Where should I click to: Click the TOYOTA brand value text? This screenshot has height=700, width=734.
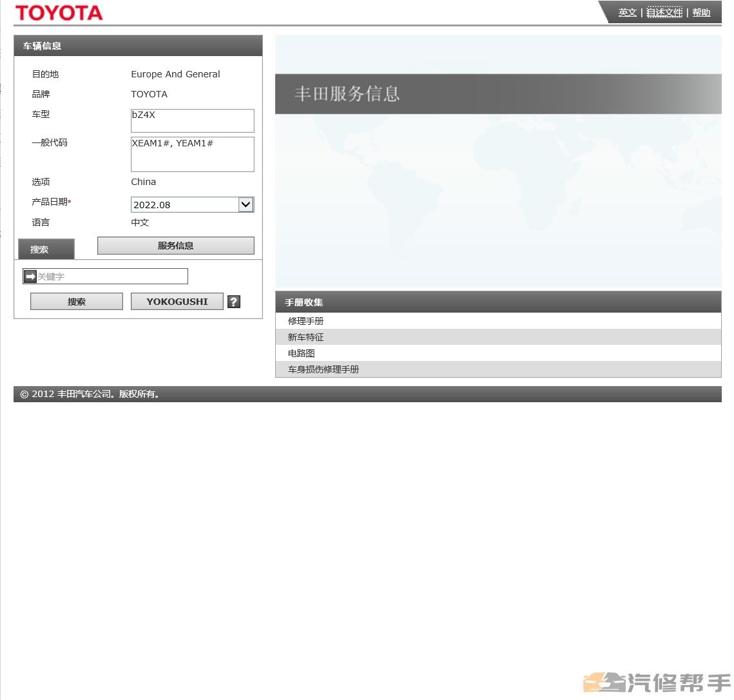pyautogui.click(x=149, y=94)
